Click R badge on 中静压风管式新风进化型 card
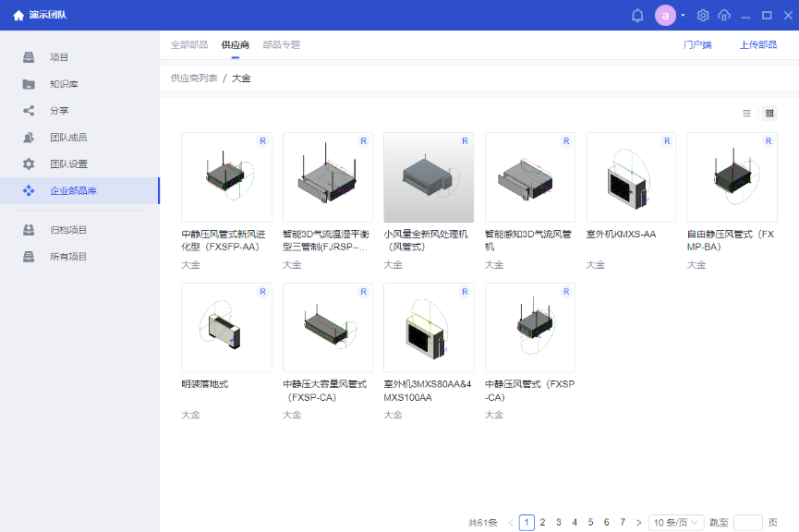This screenshot has height=532, width=799. (x=262, y=141)
